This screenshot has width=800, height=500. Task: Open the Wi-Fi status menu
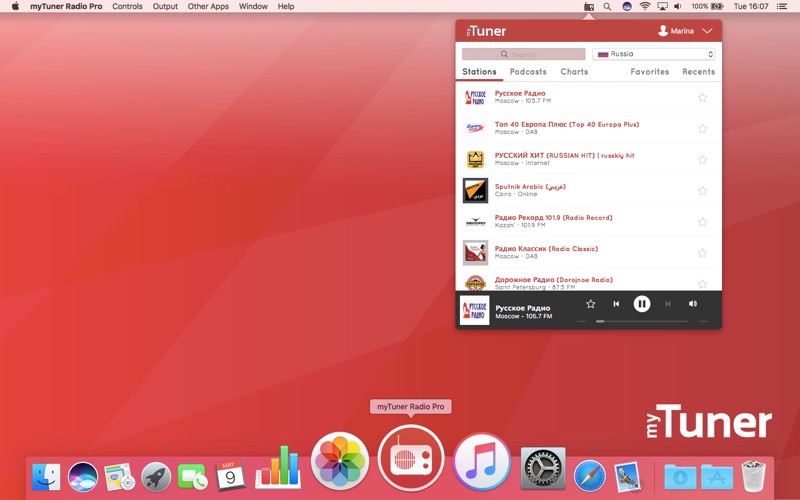645,6
